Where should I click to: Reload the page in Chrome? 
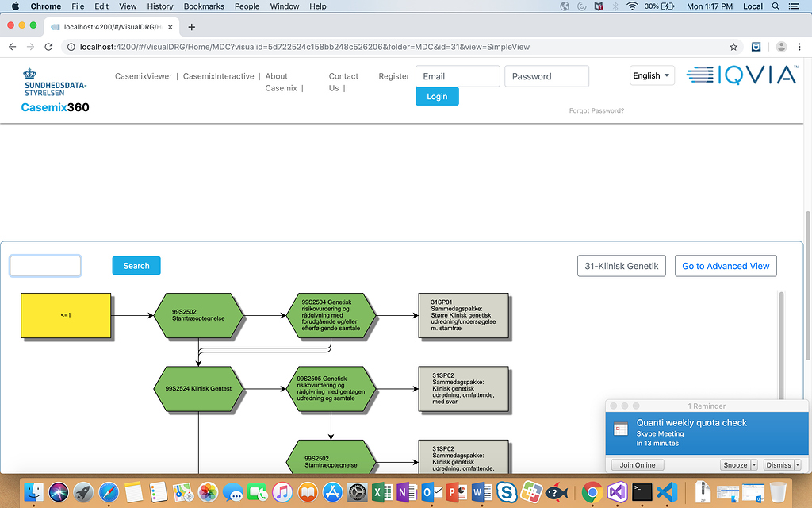49,47
